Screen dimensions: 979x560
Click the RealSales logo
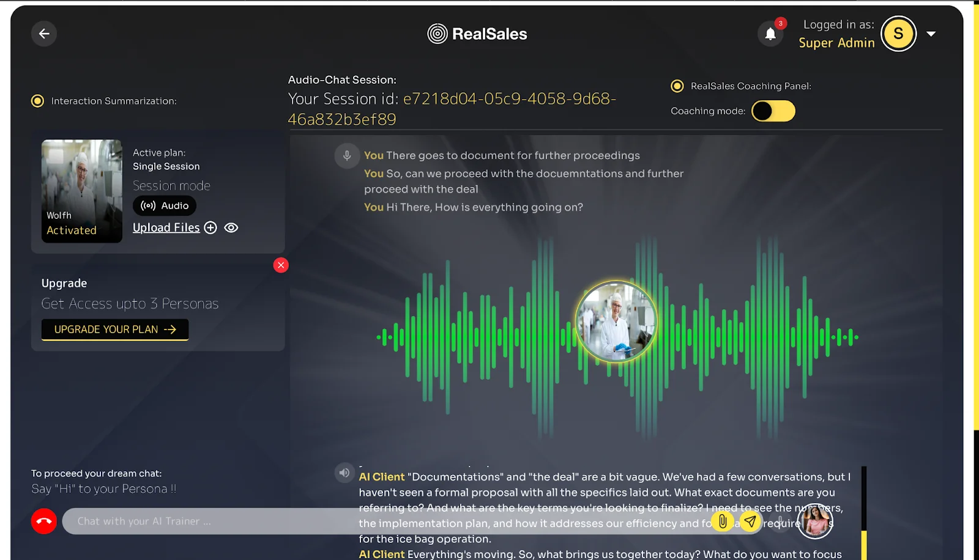(x=477, y=34)
